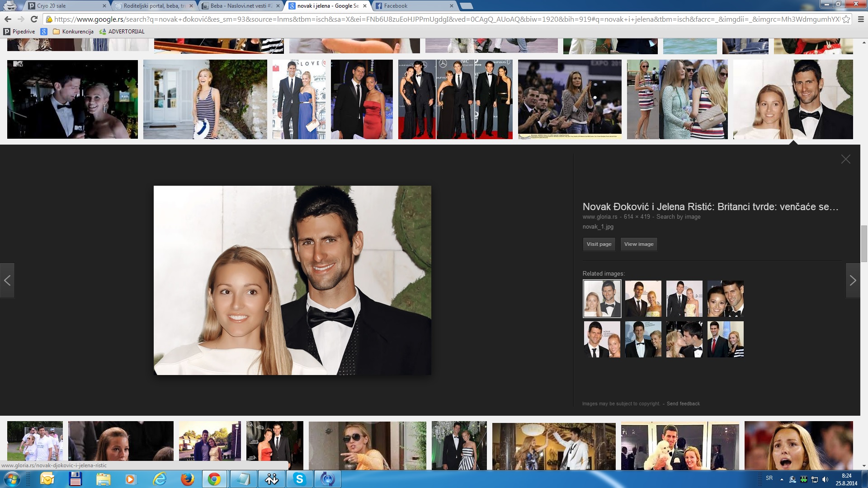Show previous image with left arrow

coord(7,281)
